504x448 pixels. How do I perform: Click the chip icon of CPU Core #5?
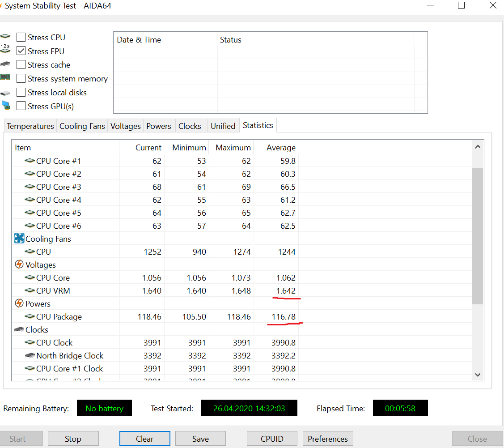coord(30,213)
